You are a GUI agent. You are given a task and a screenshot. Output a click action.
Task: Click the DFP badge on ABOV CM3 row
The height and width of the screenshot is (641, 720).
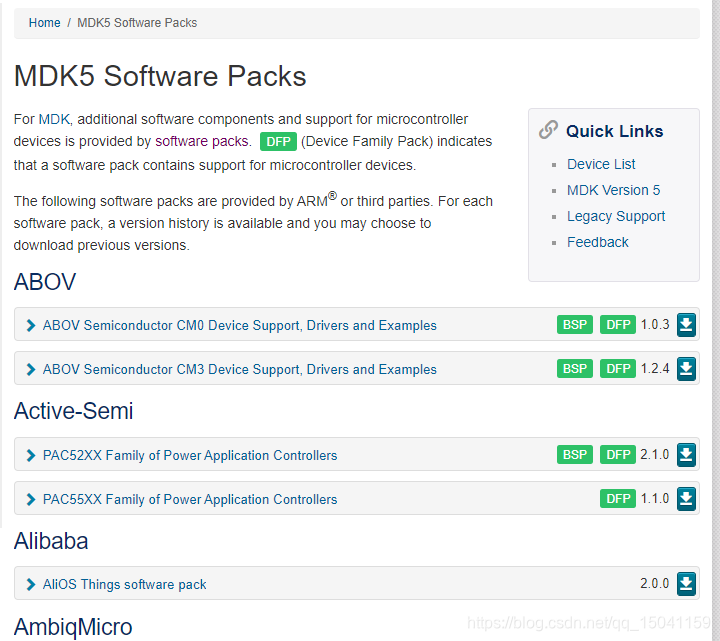[618, 369]
